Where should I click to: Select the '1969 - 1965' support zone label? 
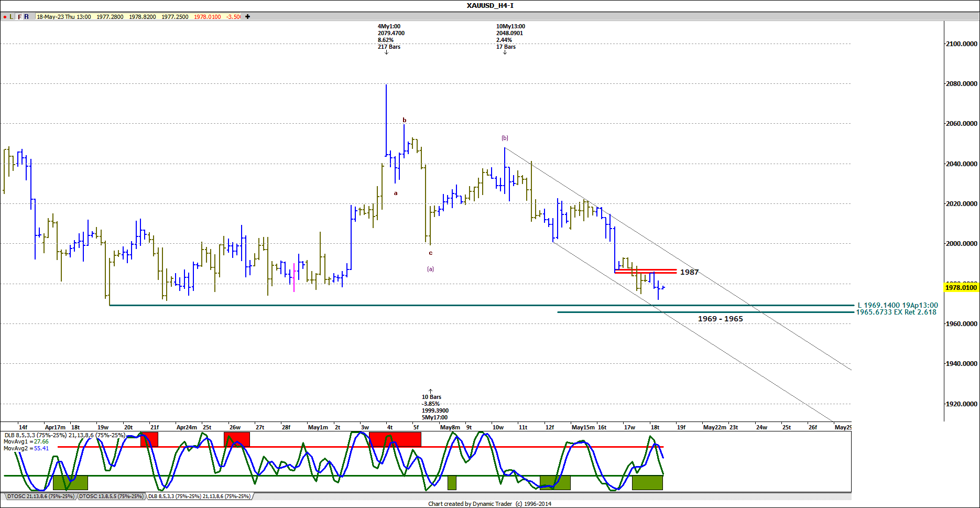pos(720,319)
